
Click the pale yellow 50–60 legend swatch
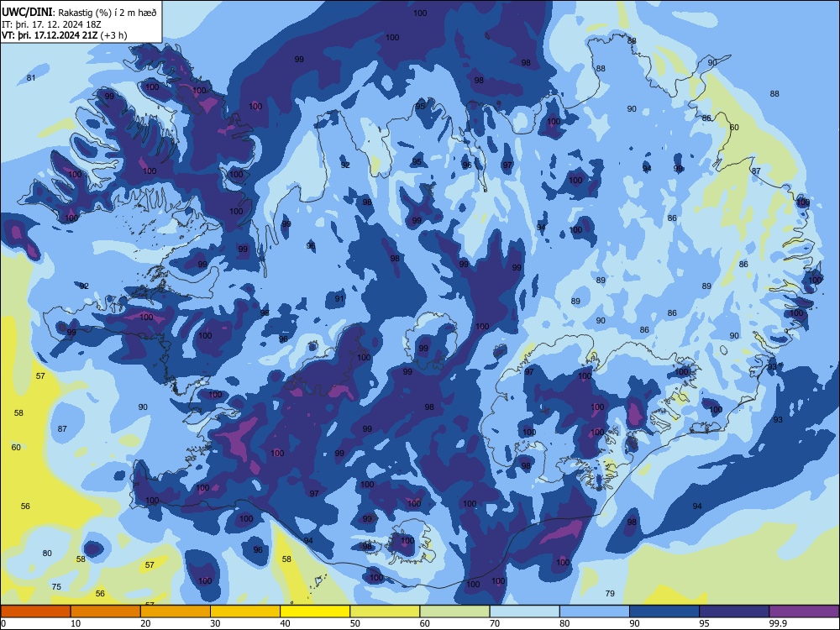[386, 612]
